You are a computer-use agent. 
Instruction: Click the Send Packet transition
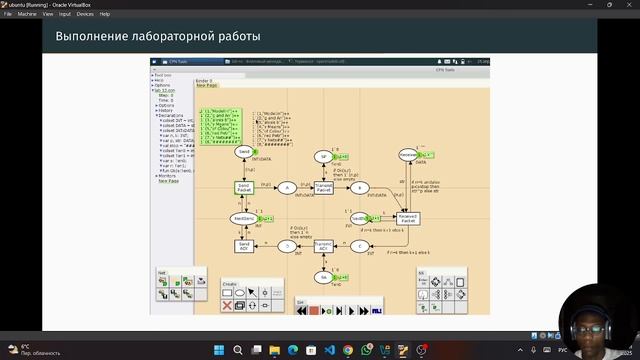244,188
